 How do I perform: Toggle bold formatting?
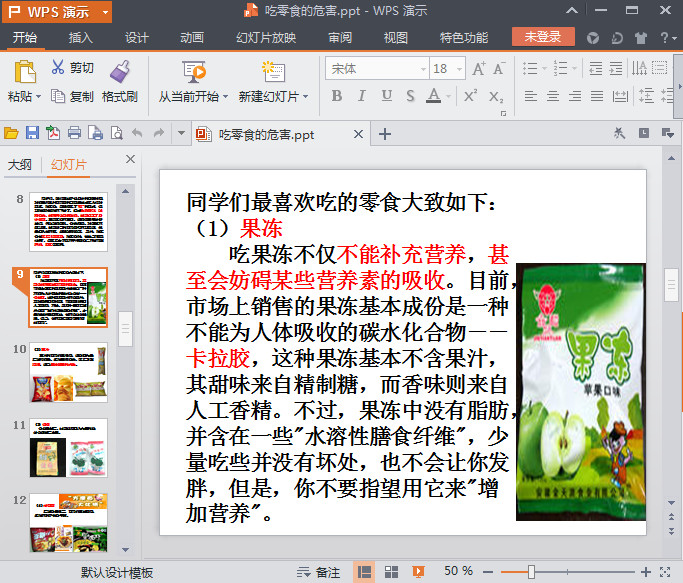336,96
